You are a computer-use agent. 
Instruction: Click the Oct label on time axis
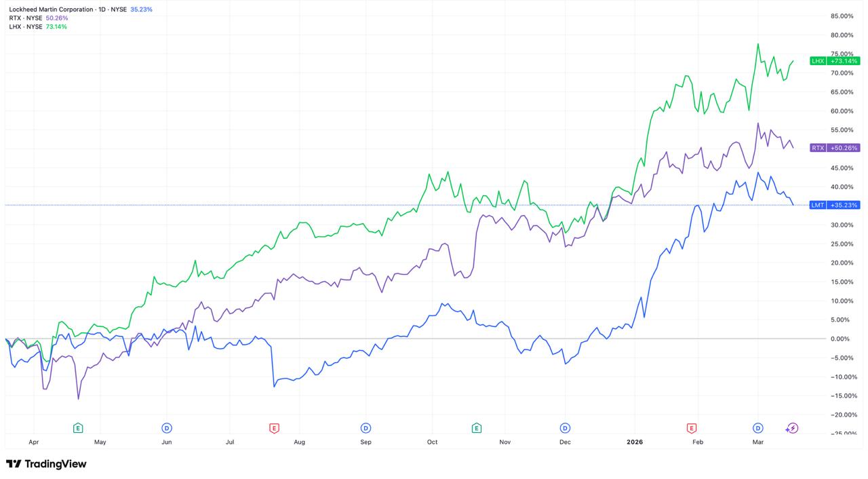click(x=432, y=442)
